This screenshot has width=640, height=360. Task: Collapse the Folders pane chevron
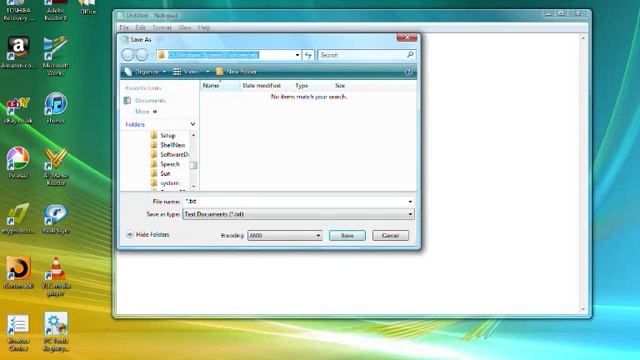tap(193, 124)
